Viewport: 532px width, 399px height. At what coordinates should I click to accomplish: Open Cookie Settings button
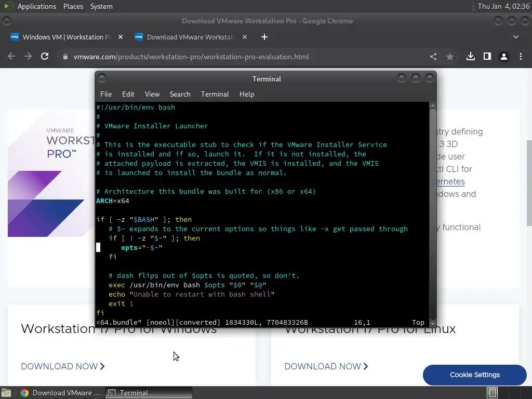click(475, 375)
